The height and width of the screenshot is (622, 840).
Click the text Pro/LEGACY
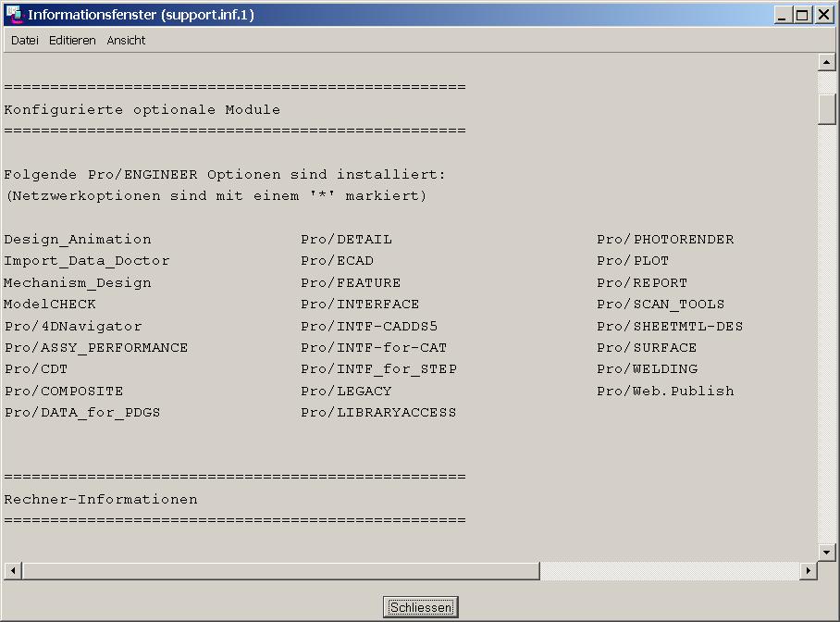347,391
